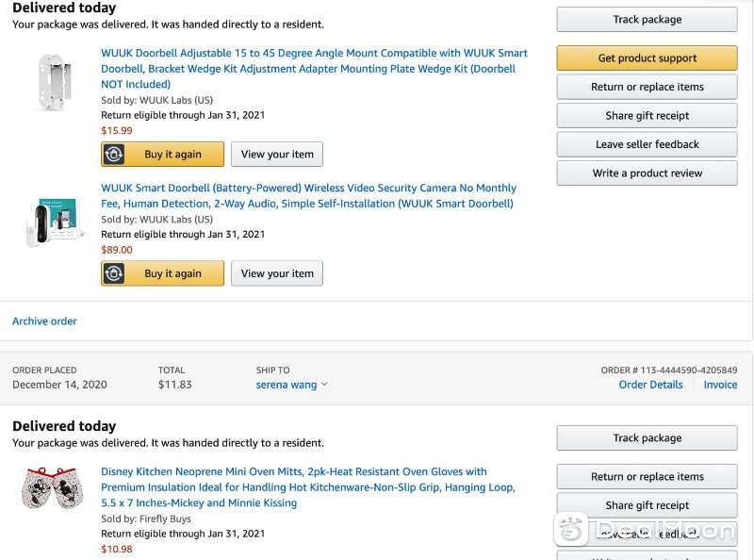This screenshot has width=754, height=560.
Task: Open the Invoice link
Action: point(720,385)
